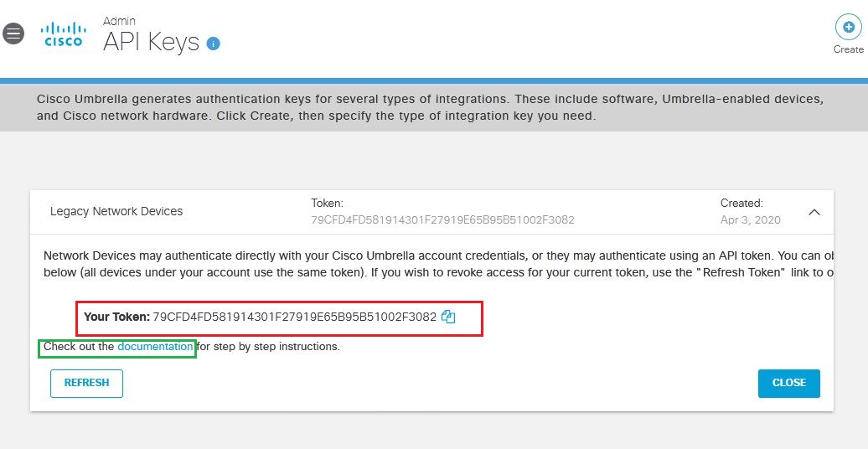Copy the token using clipboard icon
The width and height of the screenshot is (868, 449).
pos(448,317)
